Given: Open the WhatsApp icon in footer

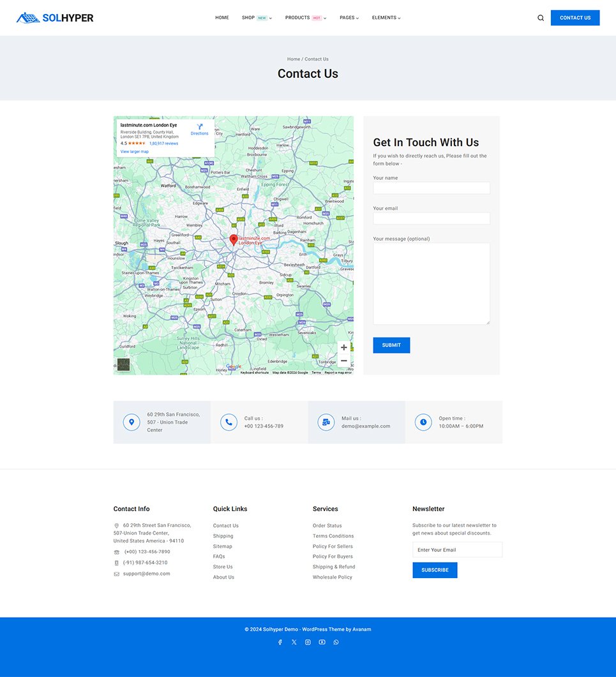Looking at the screenshot, I should [336, 643].
